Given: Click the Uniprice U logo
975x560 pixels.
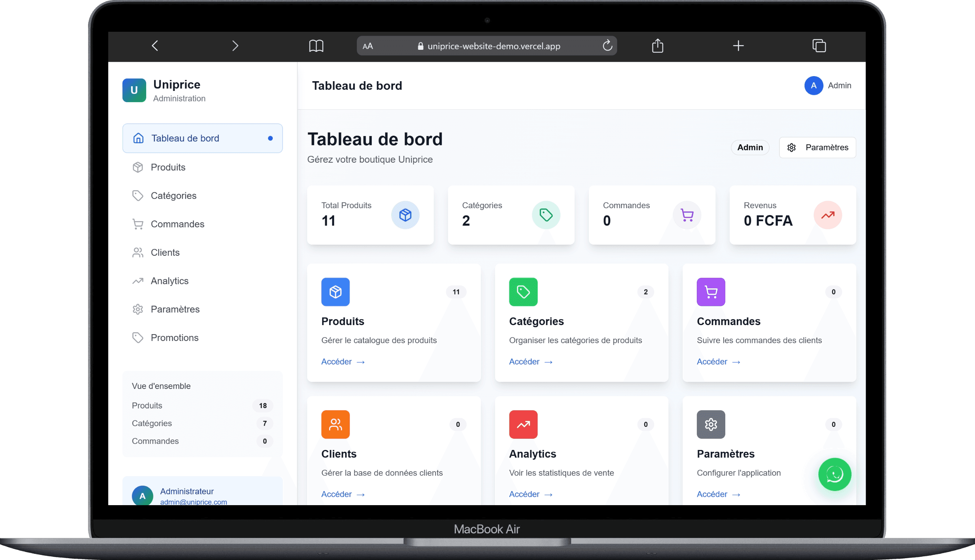Looking at the screenshot, I should (134, 90).
